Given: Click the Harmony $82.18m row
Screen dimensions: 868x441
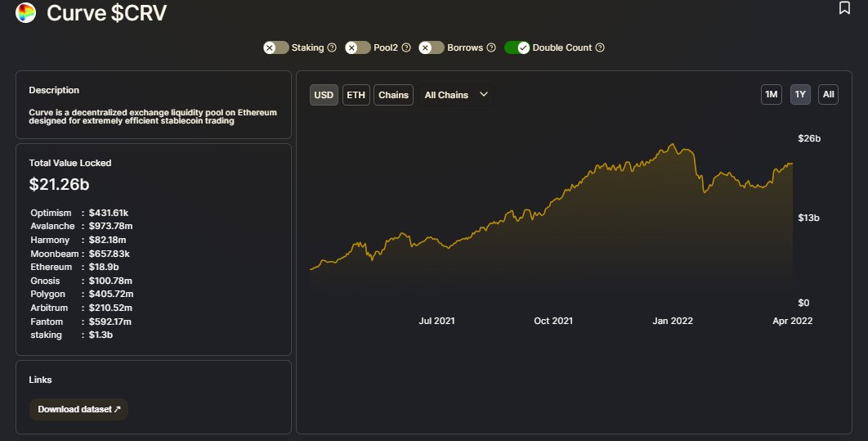Looking at the screenshot, I should tap(78, 240).
